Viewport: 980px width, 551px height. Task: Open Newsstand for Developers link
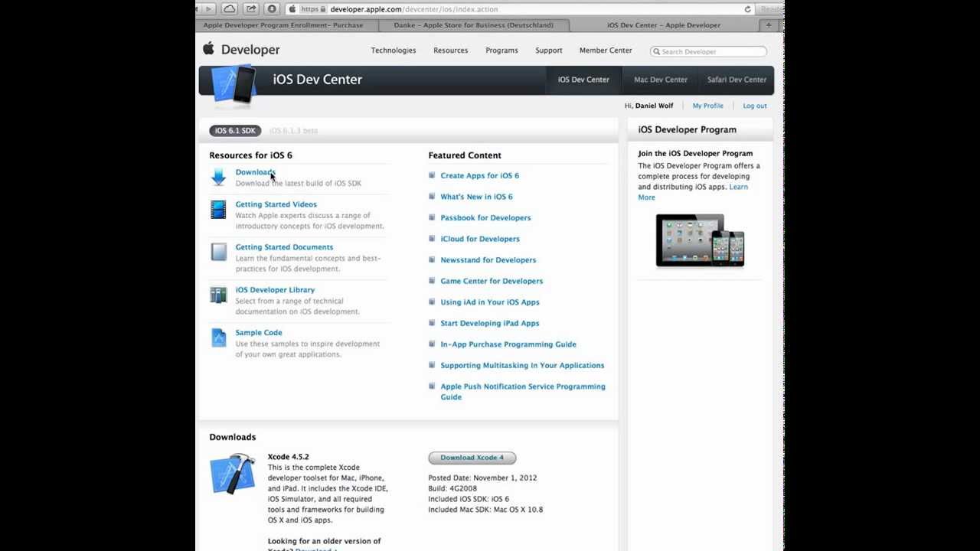click(488, 260)
